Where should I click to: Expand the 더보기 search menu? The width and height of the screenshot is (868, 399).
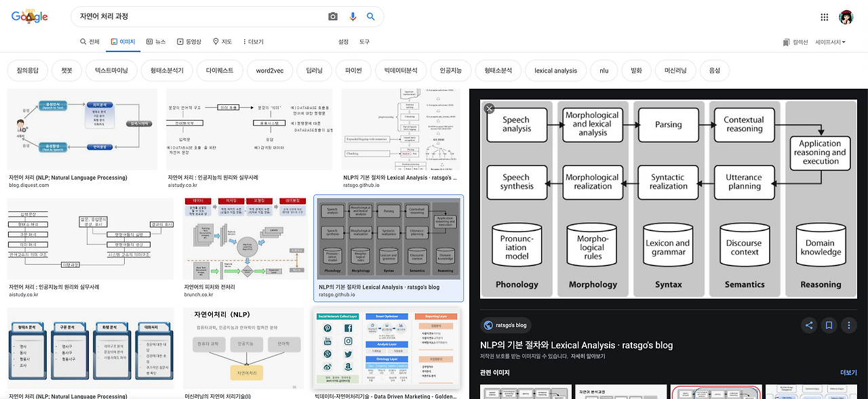(254, 42)
